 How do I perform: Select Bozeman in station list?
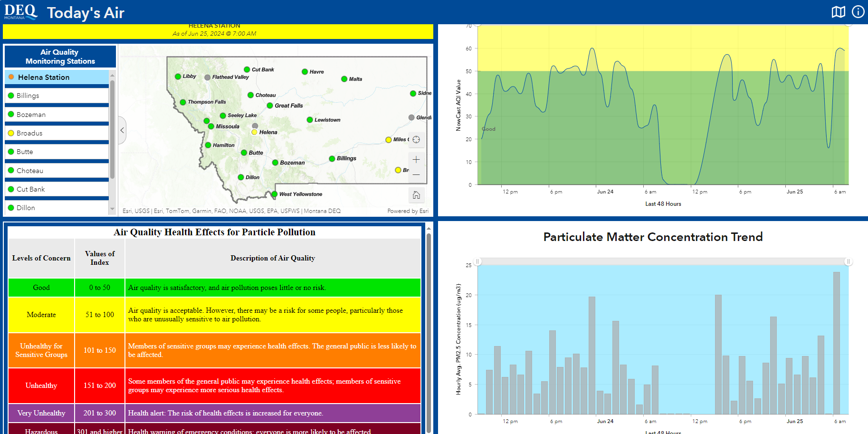[31, 115]
